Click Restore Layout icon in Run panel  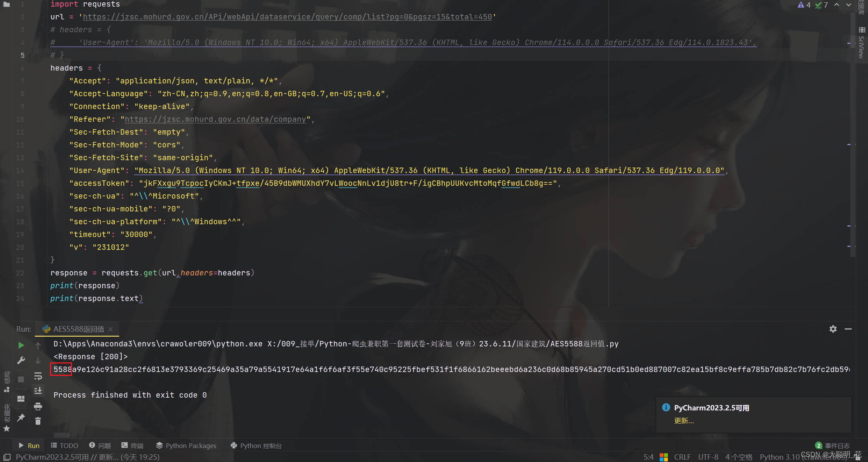[x=21, y=399]
